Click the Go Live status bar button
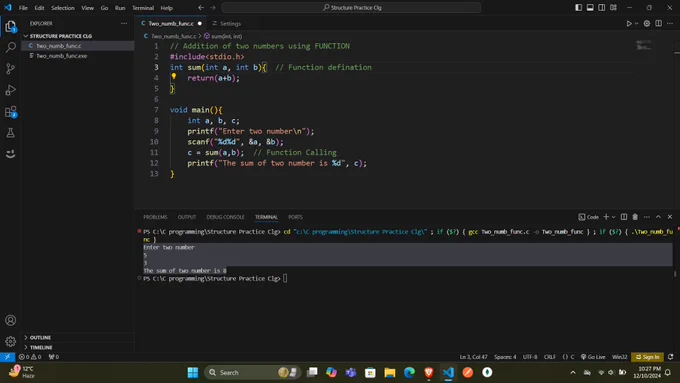 (593, 357)
